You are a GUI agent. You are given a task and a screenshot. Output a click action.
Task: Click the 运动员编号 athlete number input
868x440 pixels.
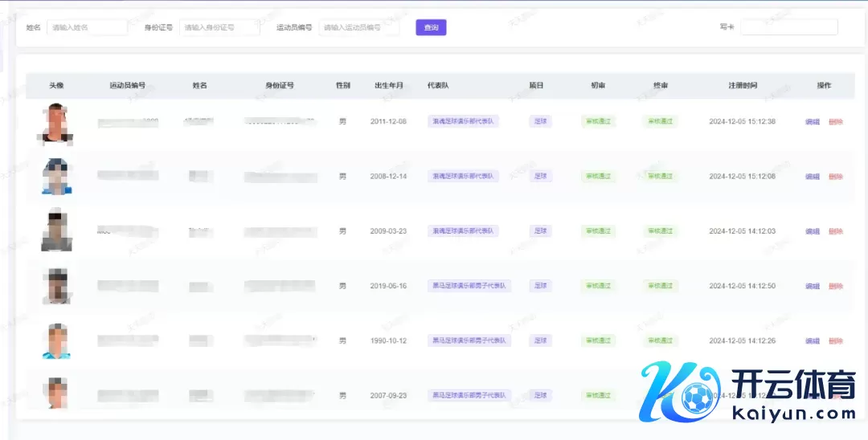[359, 27]
